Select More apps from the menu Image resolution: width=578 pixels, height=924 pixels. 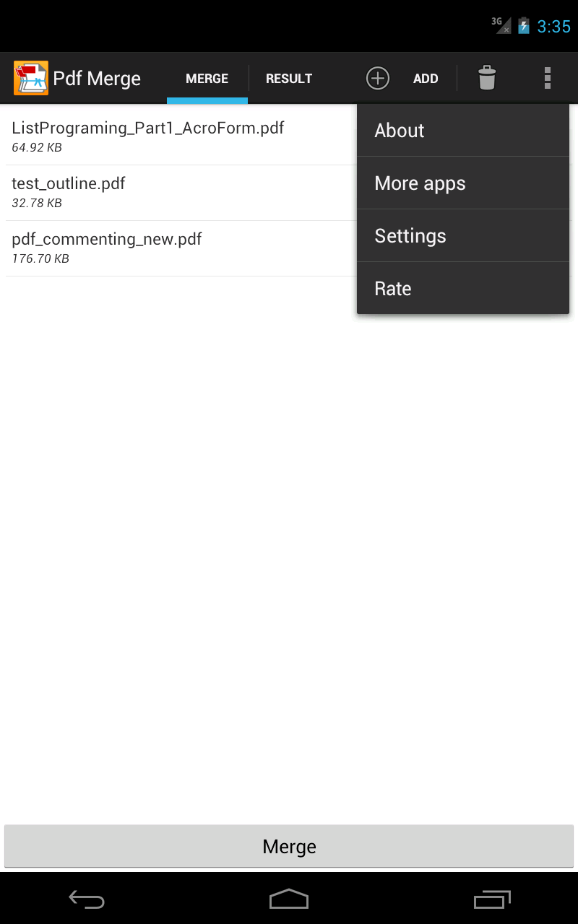point(420,183)
